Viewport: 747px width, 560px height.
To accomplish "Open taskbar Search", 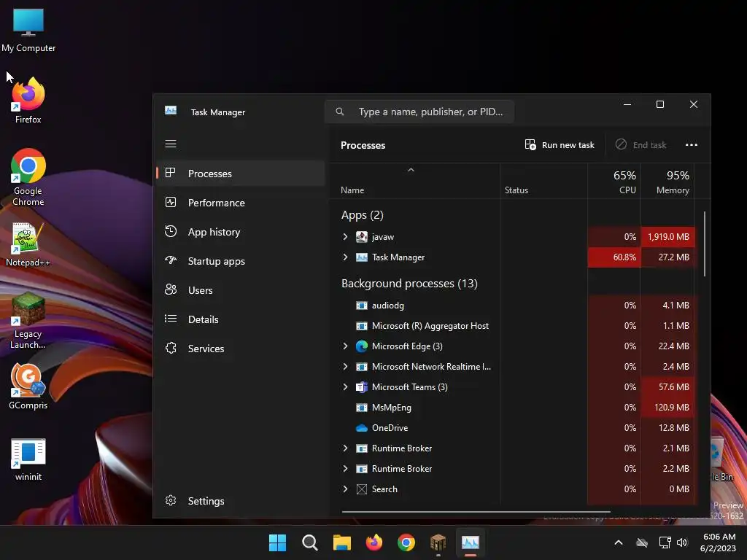I will point(309,542).
